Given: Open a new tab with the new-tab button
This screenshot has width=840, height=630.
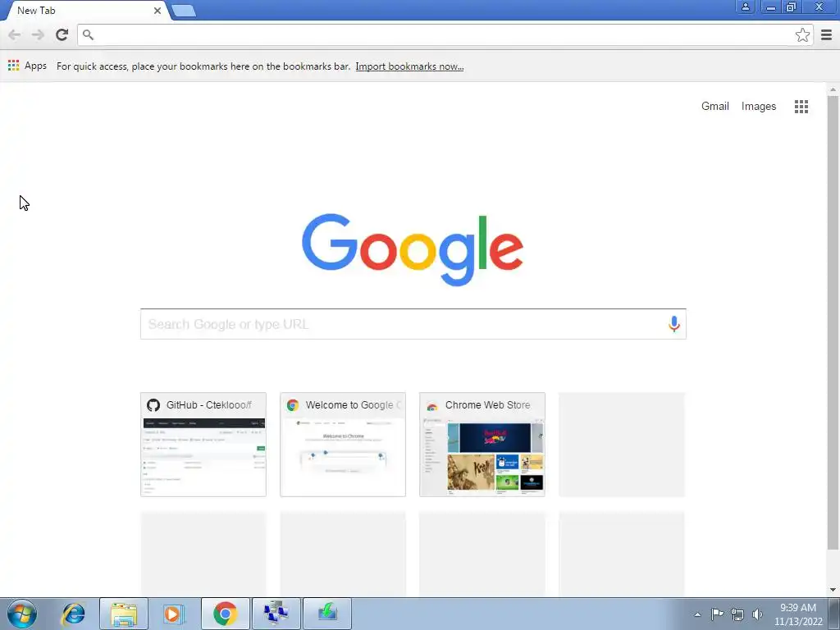Looking at the screenshot, I should tap(184, 11).
